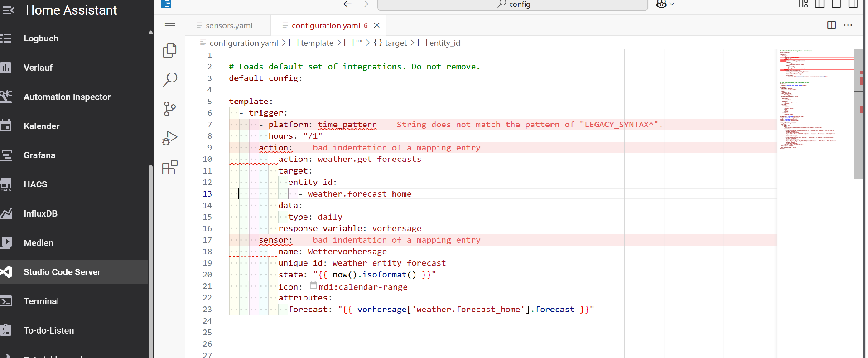Switch to the sensors.yaml tab
Viewport: 868px width, 358px height.
pos(228,26)
